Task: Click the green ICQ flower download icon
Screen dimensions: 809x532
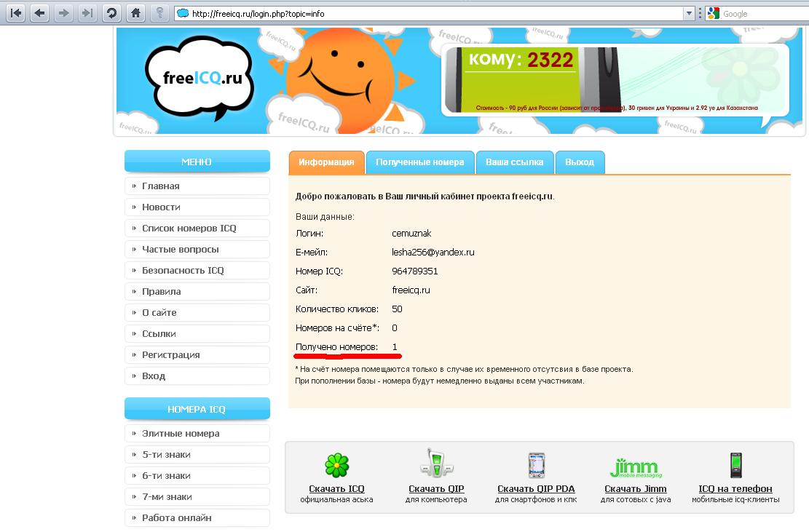Action: tap(337, 465)
